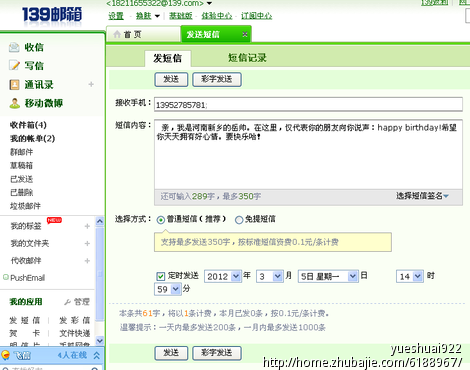Click the 139邮箱 logo
470x370 pixels.
pyautogui.click(x=52, y=15)
